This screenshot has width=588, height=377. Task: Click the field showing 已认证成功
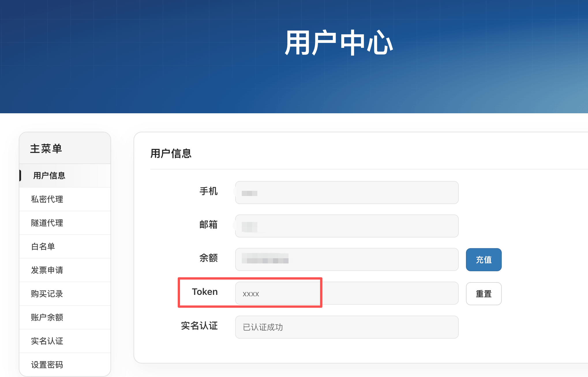[x=346, y=327]
